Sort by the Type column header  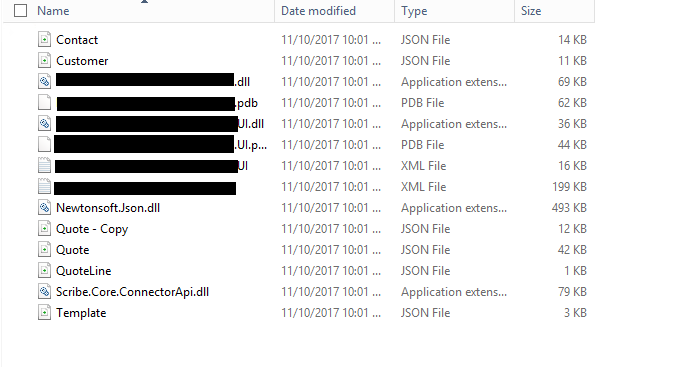pos(414,11)
